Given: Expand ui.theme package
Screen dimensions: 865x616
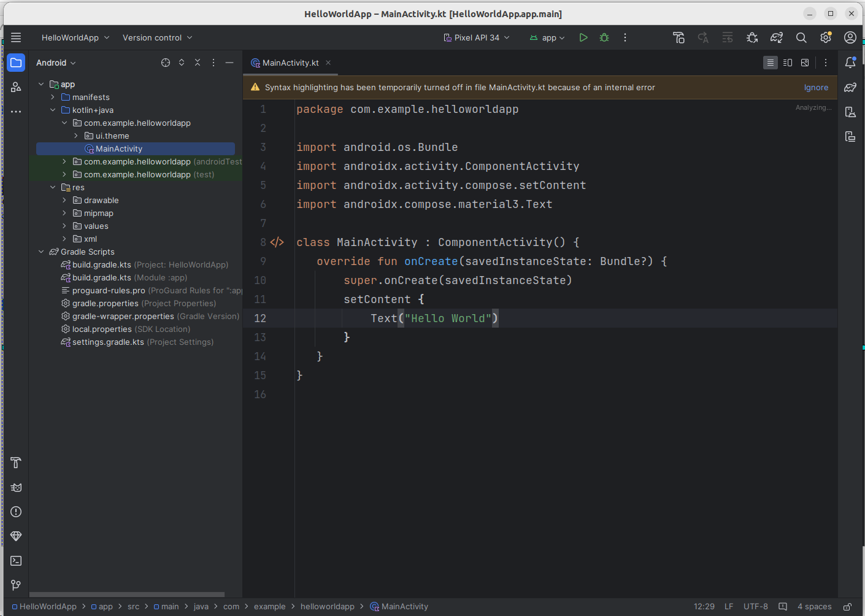Looking at the screenshot, I should pos(76,136).
